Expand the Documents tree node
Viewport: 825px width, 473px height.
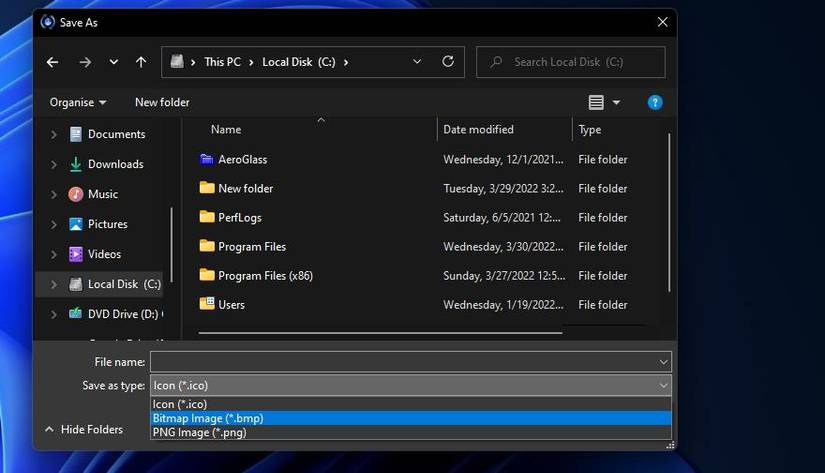click(x=53, y=135)
